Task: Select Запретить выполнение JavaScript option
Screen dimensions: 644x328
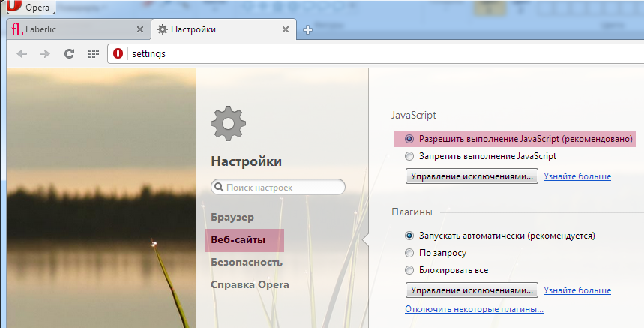Action: 409,156
